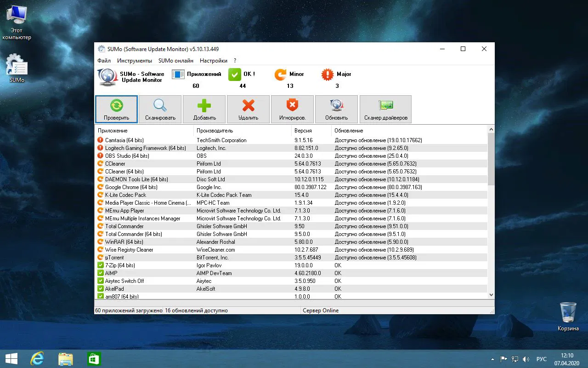Viewport: 588px width, 368px height.
Task: Click the Сервер Online status bar entry
Action: point(321,310)
